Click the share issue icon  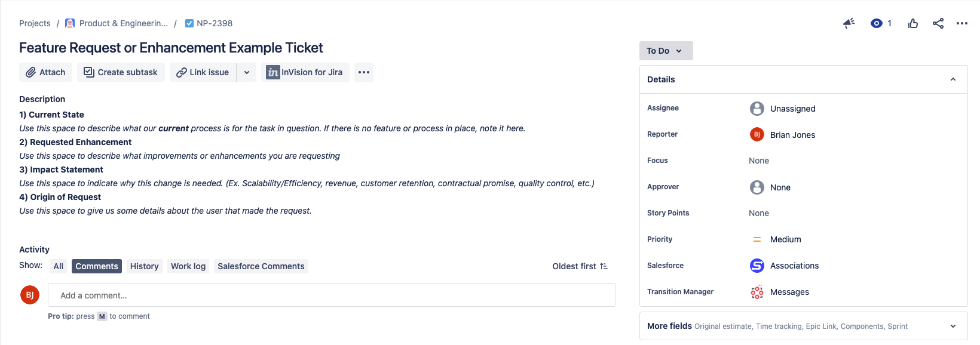pos(938,23)
